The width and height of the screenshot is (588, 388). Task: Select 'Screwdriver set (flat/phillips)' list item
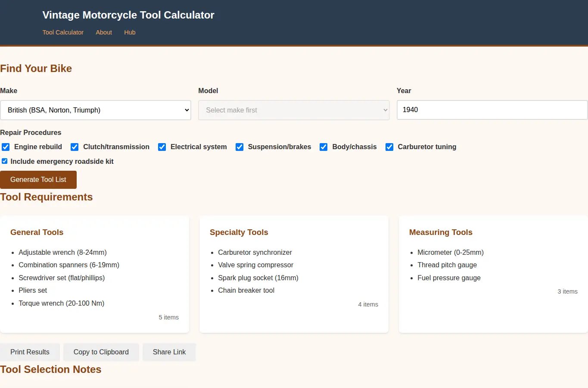(62, 278)
